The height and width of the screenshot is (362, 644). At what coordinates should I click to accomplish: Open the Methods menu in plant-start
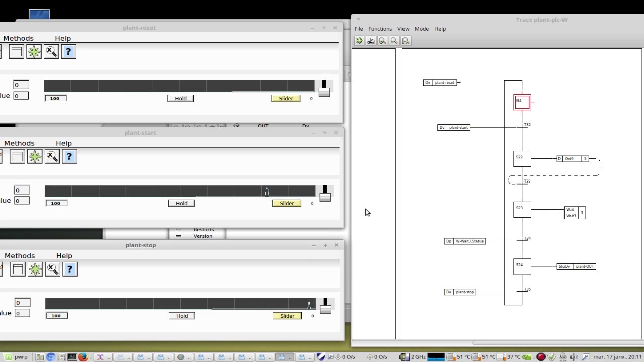(x=19, y=143)
